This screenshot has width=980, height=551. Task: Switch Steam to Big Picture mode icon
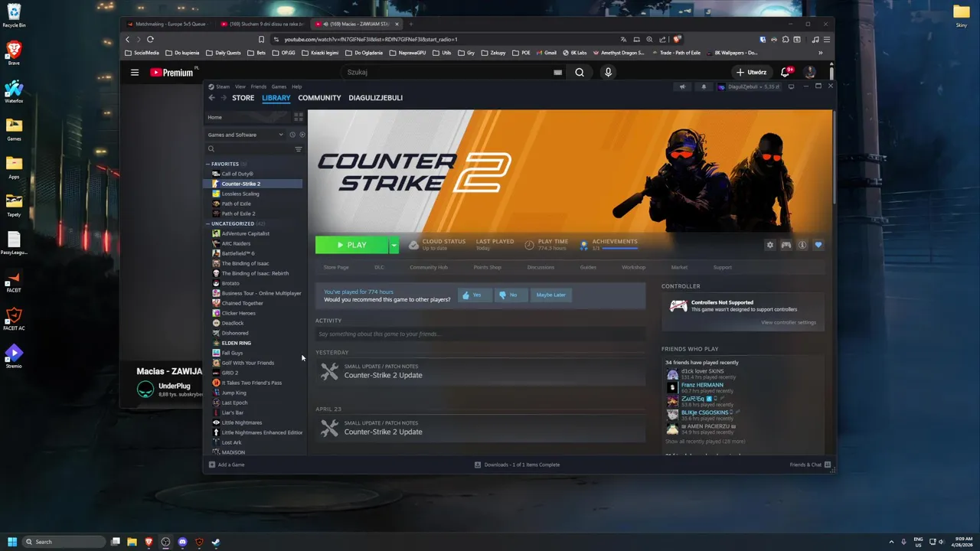(792, 86)
